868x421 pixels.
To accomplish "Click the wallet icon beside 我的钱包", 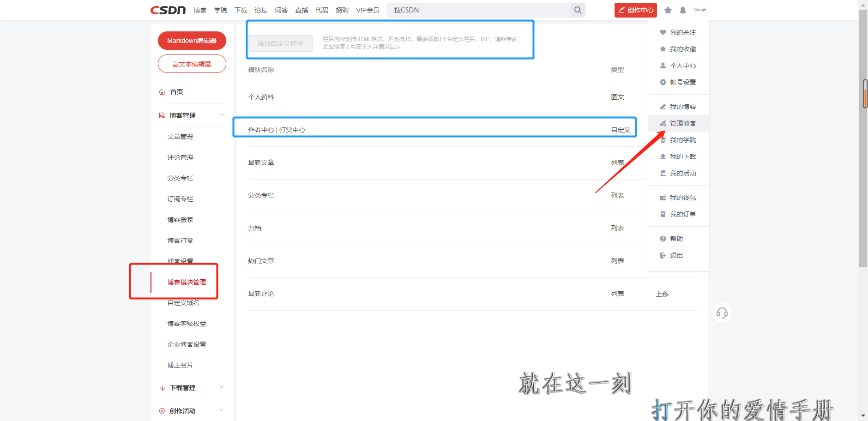I will 663,198.
